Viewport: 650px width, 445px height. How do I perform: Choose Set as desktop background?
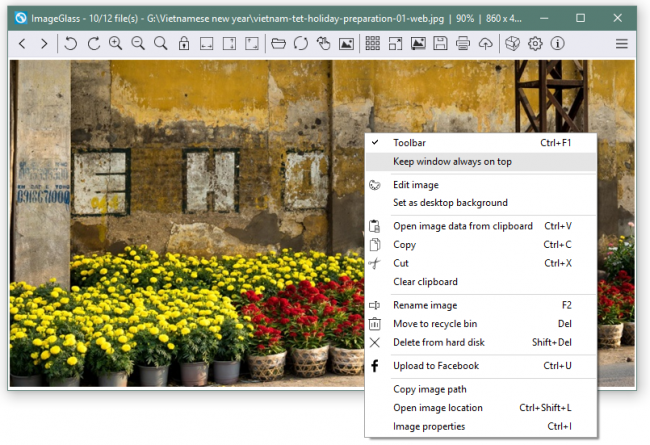click(450, 203)
